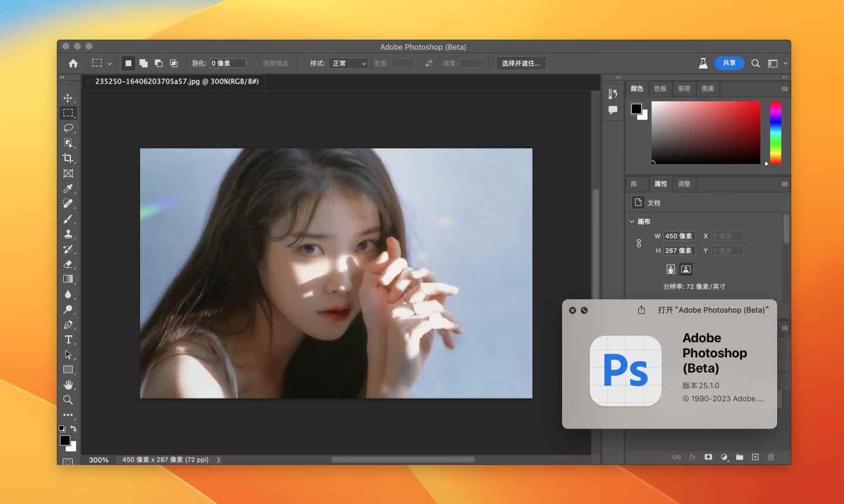Add a layer mask icon
Viewport: 844px width, 504px height.
(x=708, y=457)
